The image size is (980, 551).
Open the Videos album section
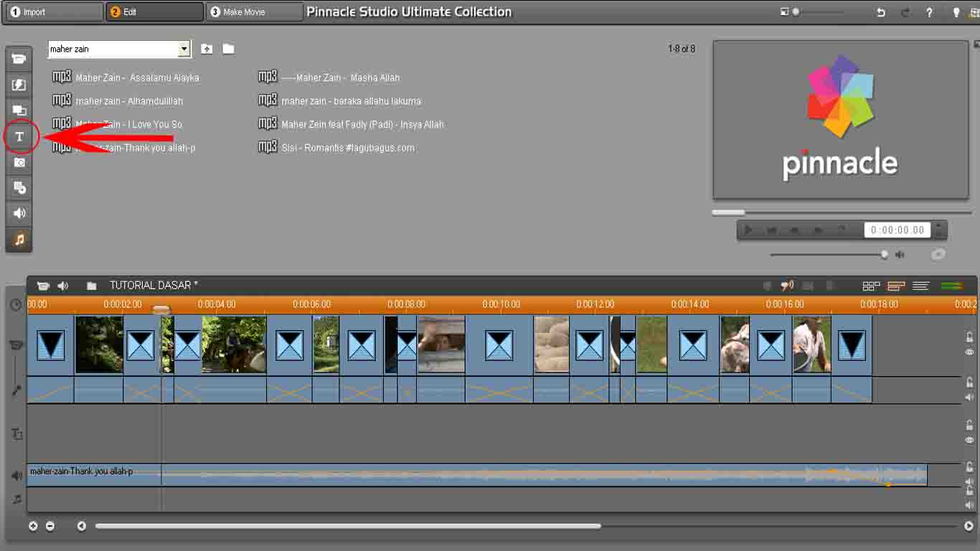click(x=19, y=59)
